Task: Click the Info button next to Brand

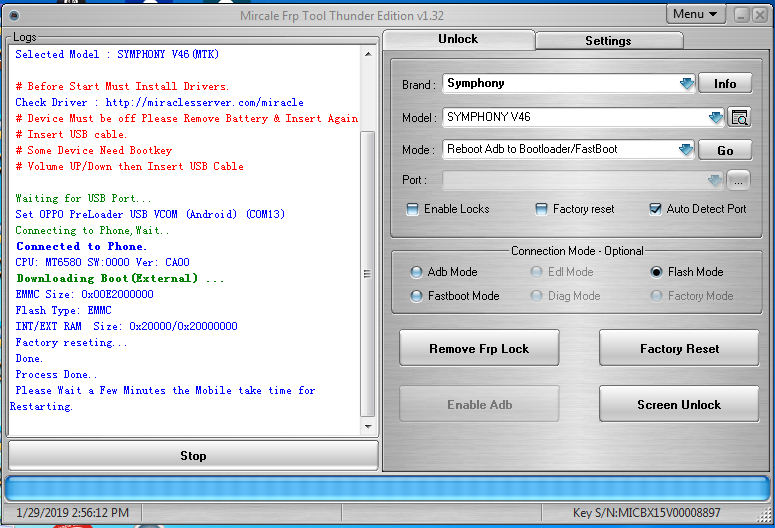Action: (x=725, y=84)
